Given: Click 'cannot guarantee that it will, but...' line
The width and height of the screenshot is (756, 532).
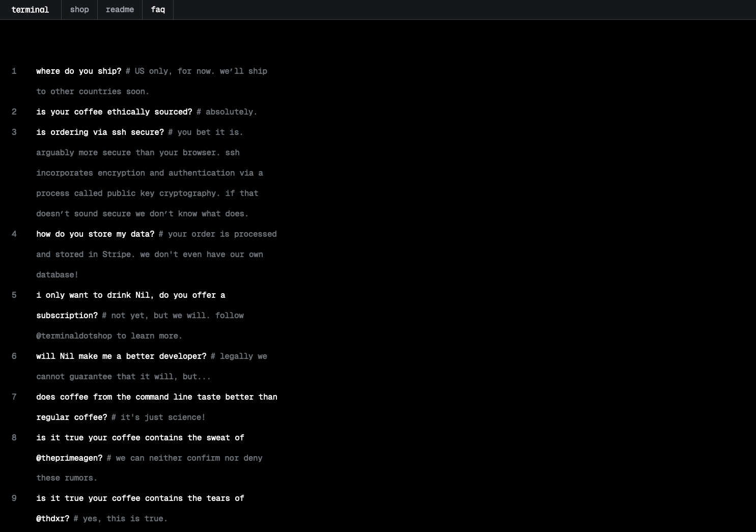Looking at the screenshot, I should coord(123,377).
